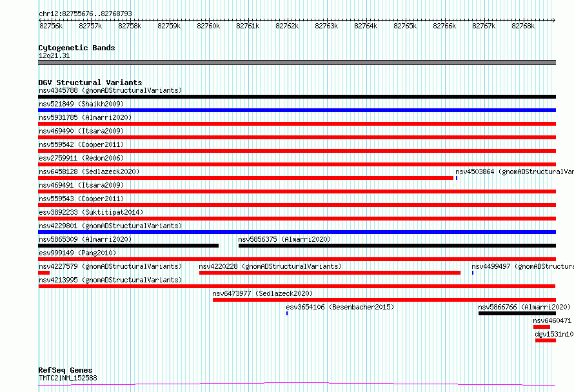This screenshot has width=574, height=392.
Task: Click the black bar under nsv5866766
Action: [x=517, y=313]
